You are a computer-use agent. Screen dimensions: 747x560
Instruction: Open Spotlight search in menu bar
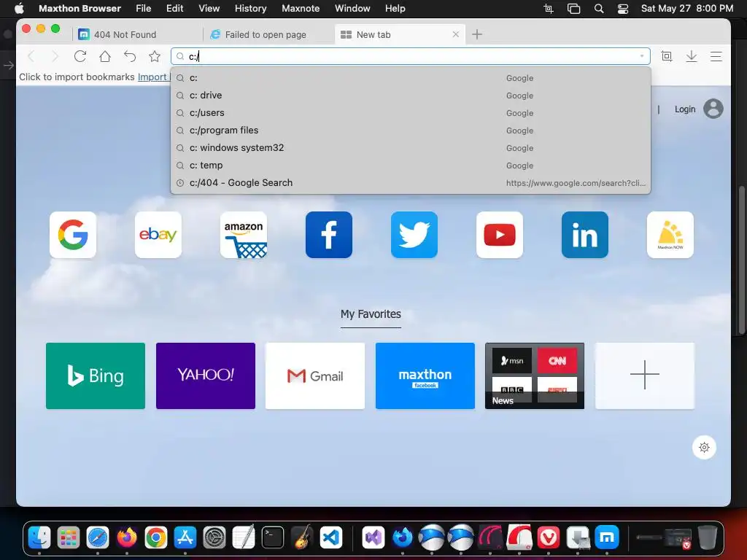(599, 9)
